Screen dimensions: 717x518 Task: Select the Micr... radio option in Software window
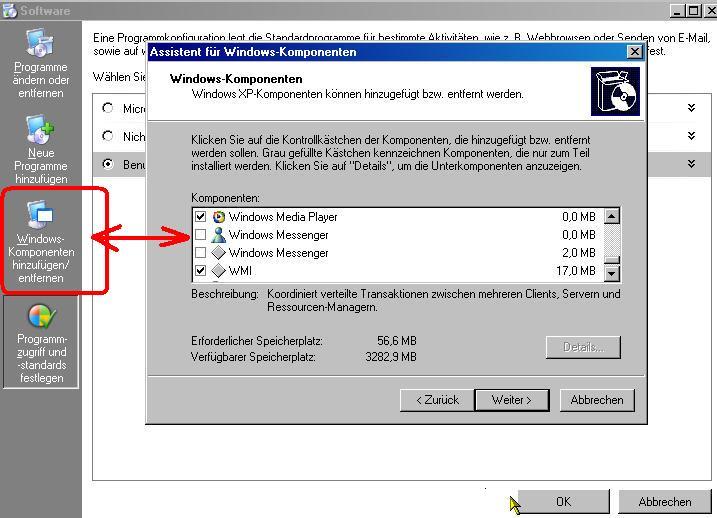[x=108, y=108]
